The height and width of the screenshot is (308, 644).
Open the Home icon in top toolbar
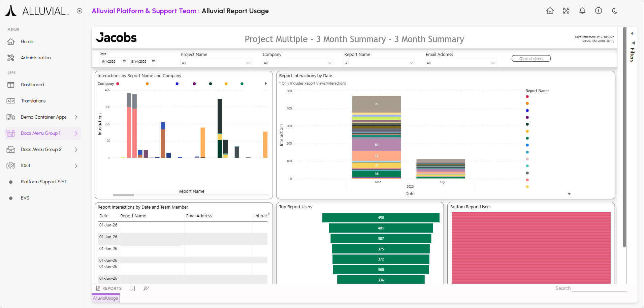(x=550, y=11)
